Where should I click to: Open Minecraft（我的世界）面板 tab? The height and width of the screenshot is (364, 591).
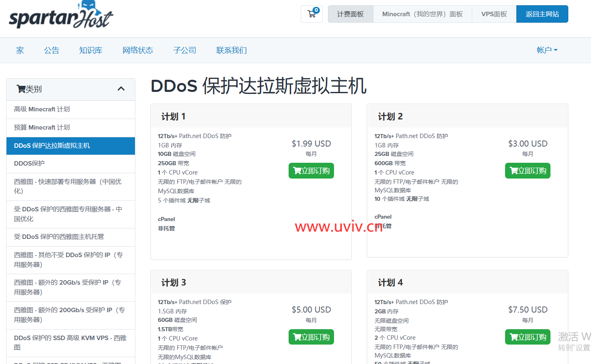pos(422,14)
